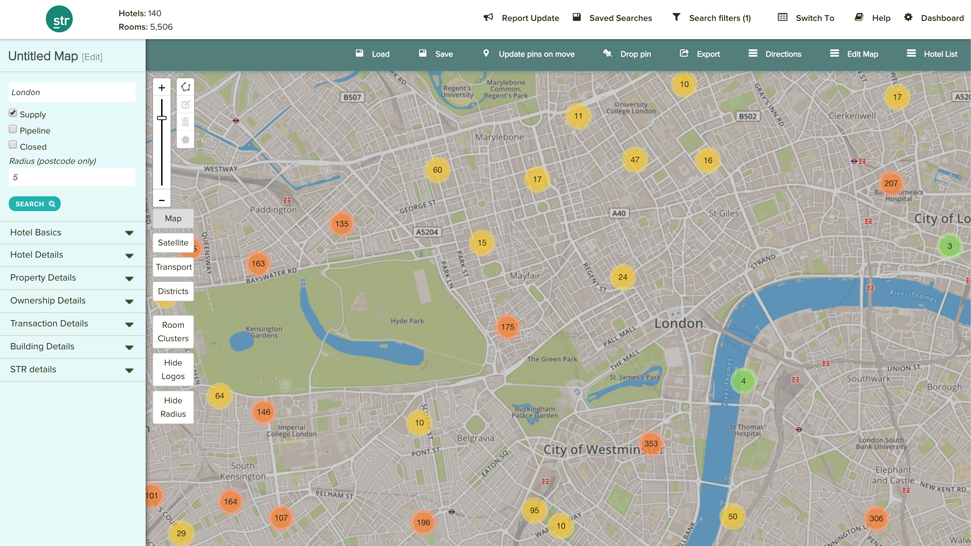The height and width of the screenshot is (546, 971).
Task: Tick the Closed checkbox
Action: [x=13, y=146]
